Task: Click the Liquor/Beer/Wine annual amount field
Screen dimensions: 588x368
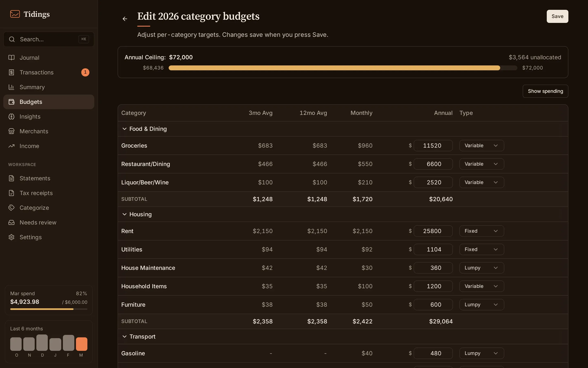Action: (433, 182)
